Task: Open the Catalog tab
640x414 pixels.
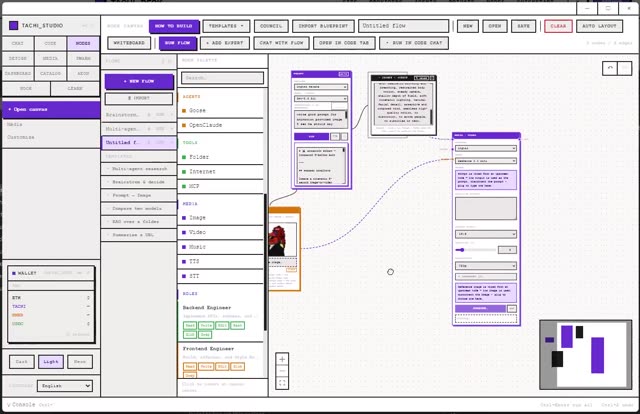Action: click(50, 73)
